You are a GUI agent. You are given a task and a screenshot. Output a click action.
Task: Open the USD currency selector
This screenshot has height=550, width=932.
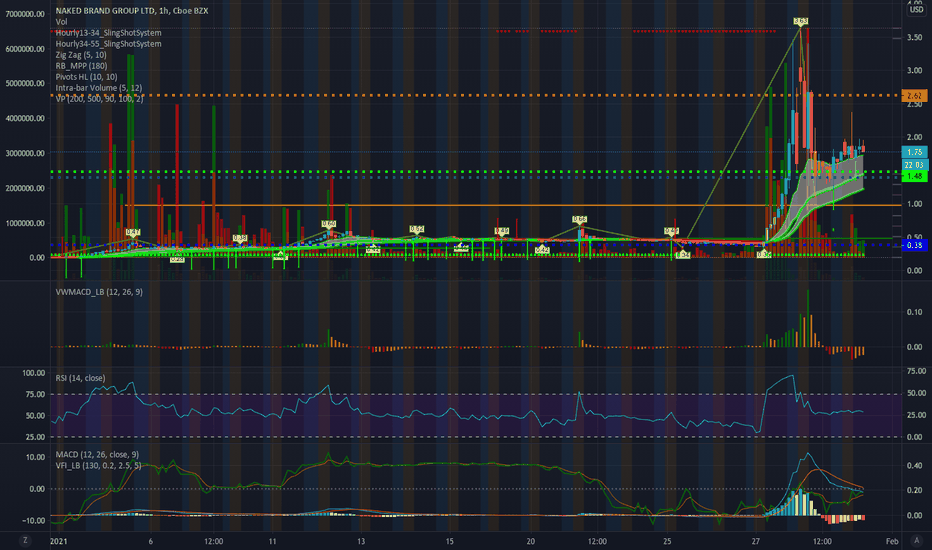(917, 10)
